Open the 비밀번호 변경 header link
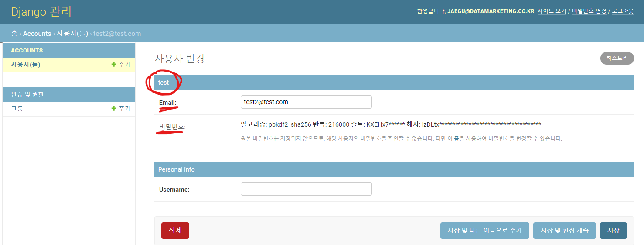 tap(589, 11)
